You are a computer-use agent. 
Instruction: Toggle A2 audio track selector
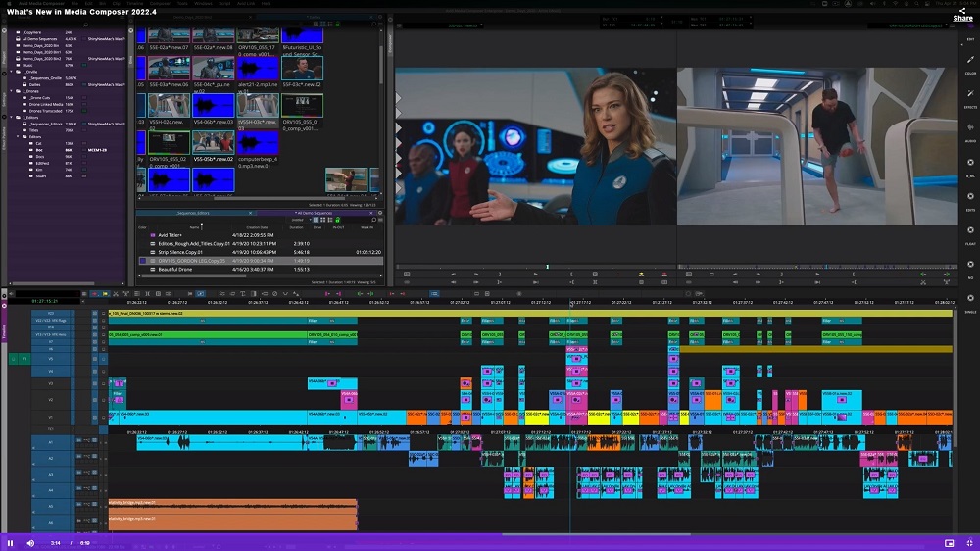[x=51, y=459]
